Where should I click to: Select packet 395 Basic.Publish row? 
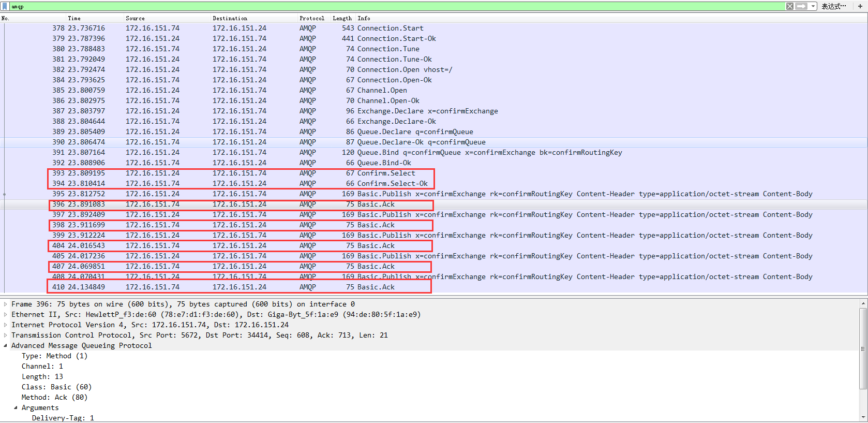pos(433,194)
